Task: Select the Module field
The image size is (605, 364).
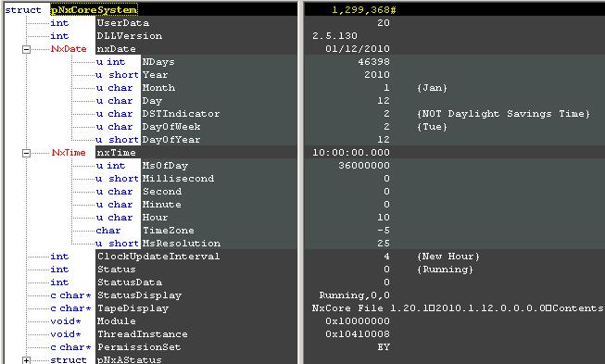Action: pos(117,321)
